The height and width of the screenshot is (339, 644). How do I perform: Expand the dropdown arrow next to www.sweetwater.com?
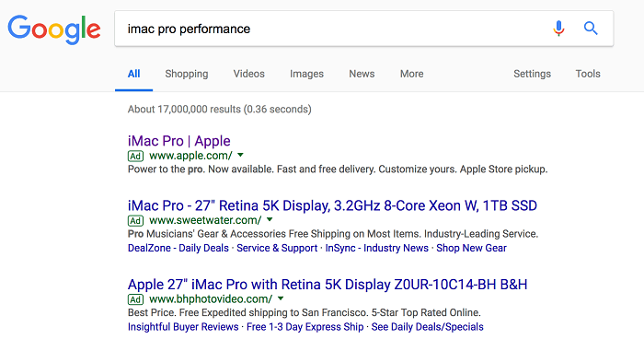[270, 219]
